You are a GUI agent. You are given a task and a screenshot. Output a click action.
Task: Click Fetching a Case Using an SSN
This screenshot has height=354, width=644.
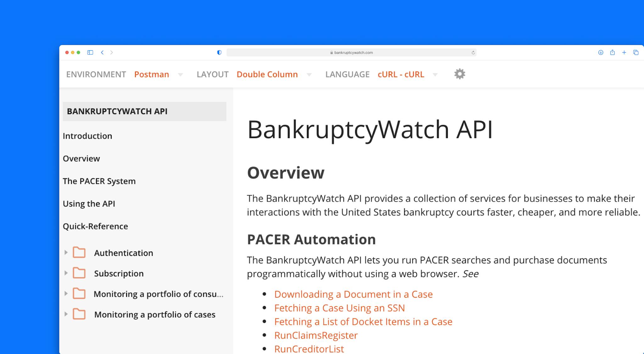[x=339, y=308]
